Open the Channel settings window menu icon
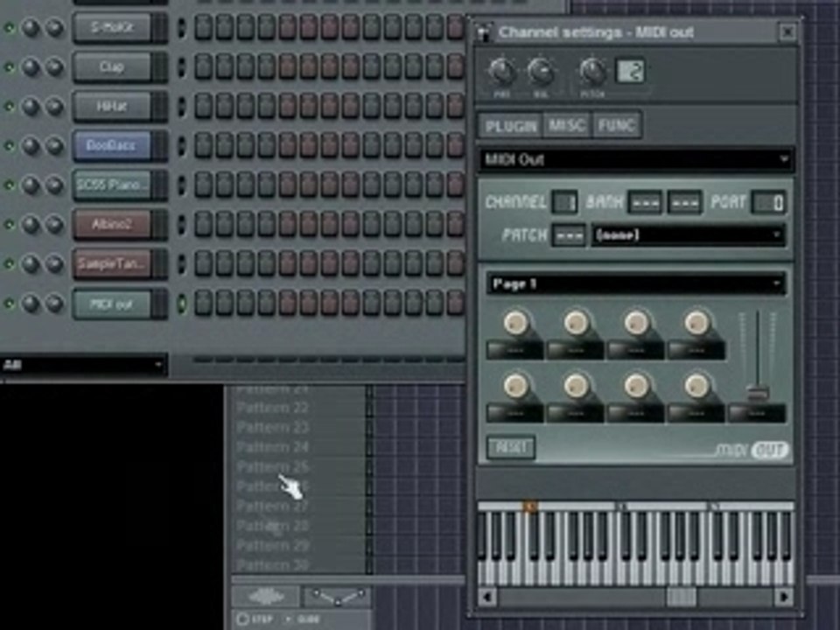The image size is (840, 630). (x=484, y=32)
